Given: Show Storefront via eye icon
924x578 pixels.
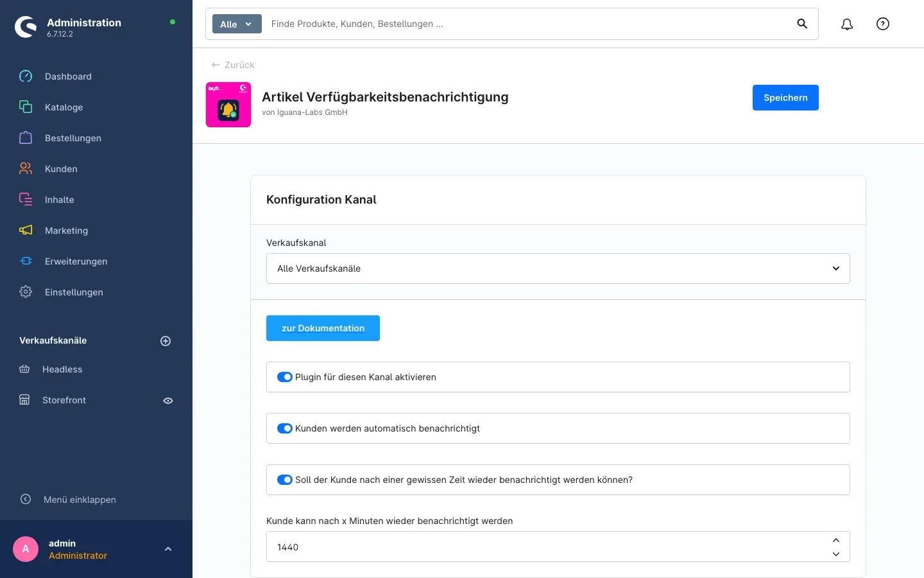Looking at the screenshot, I should click(x=168, y=401).
